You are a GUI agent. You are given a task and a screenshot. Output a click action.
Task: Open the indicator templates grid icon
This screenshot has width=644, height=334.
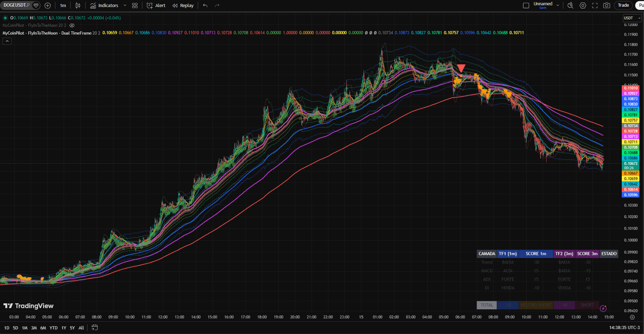pos(135,6)
